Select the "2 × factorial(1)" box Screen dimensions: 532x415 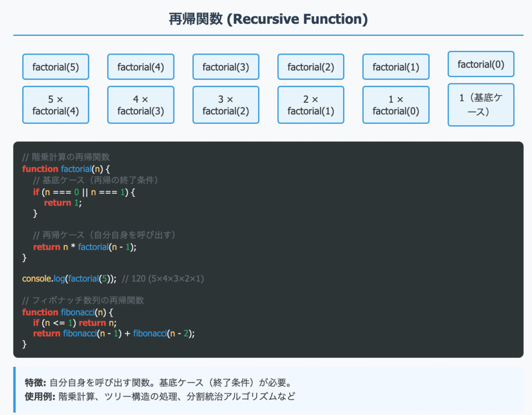(x=311, y=105)
